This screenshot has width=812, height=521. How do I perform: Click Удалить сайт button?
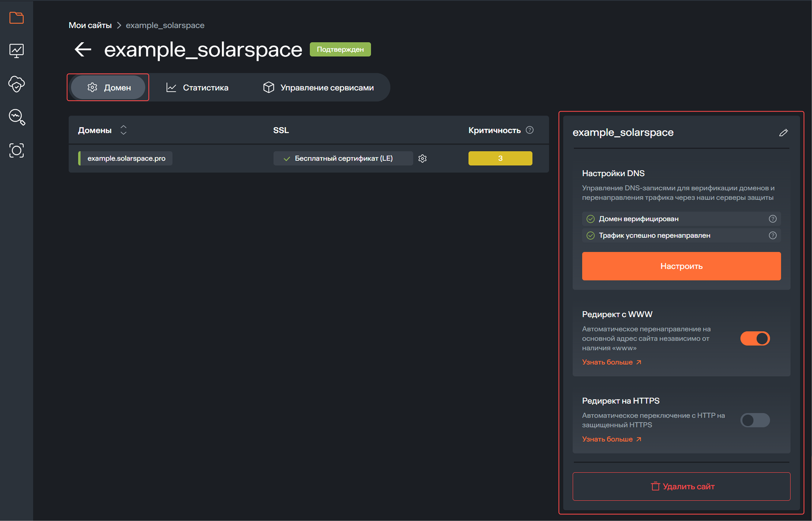click(681, 487)
